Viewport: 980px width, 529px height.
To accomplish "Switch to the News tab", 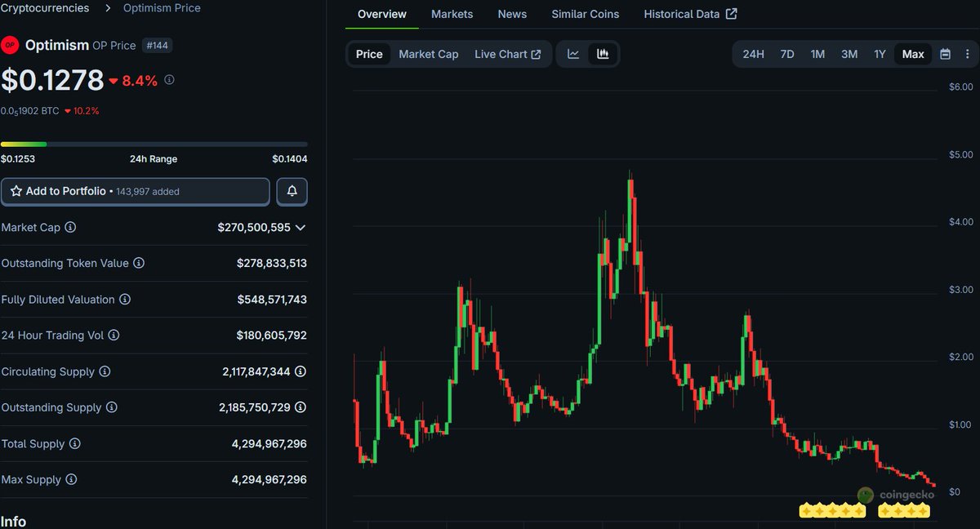I will (512, 14).
